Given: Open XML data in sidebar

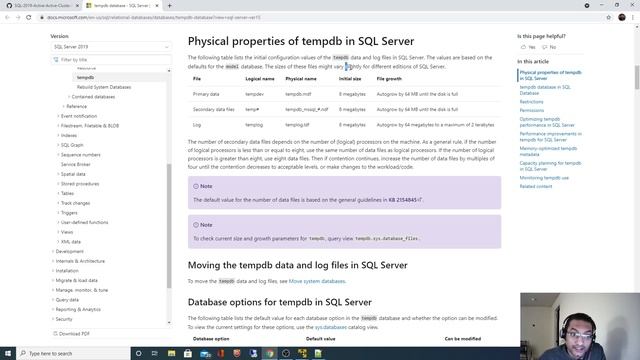Looking at the screenshot, I should (71, 242).
